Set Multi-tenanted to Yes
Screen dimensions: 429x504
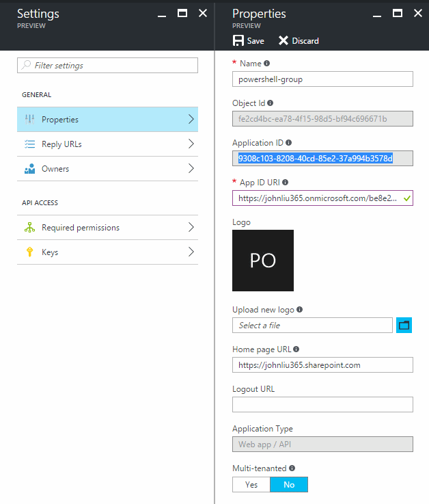pos(251,484)
